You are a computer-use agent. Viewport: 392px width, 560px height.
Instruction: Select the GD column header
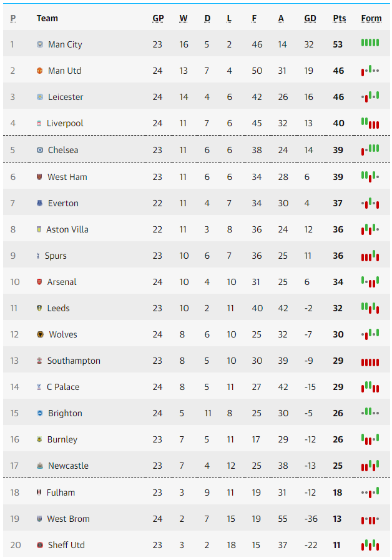coord(310,18)
